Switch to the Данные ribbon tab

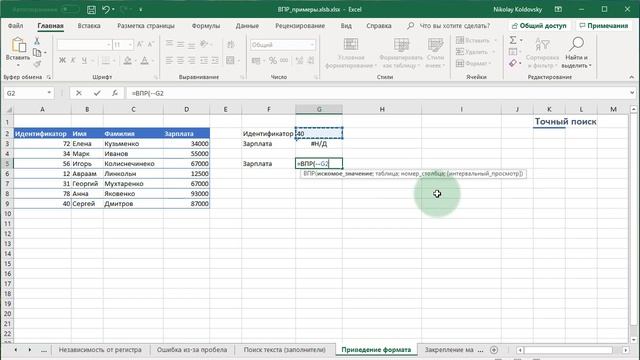point(247,26)
